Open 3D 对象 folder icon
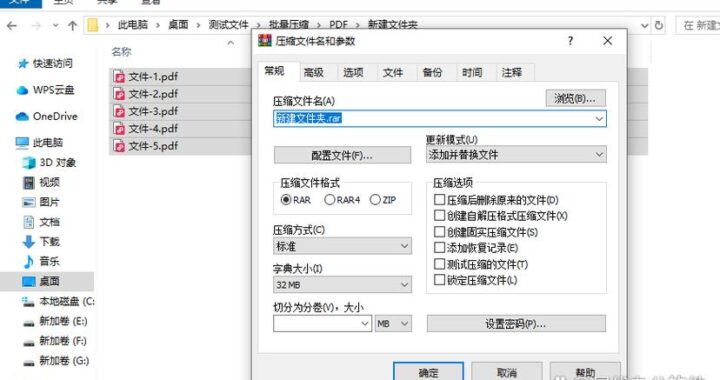 coord(29,162)
